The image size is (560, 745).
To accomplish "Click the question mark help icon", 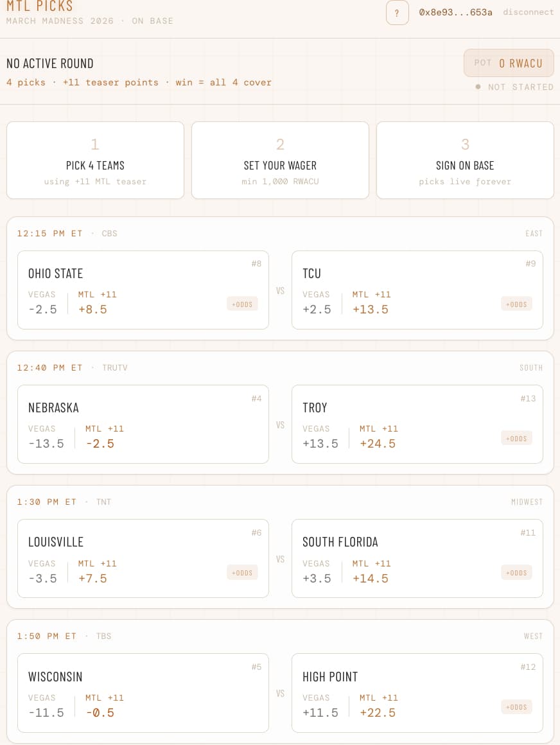I will tap(397, 13).
